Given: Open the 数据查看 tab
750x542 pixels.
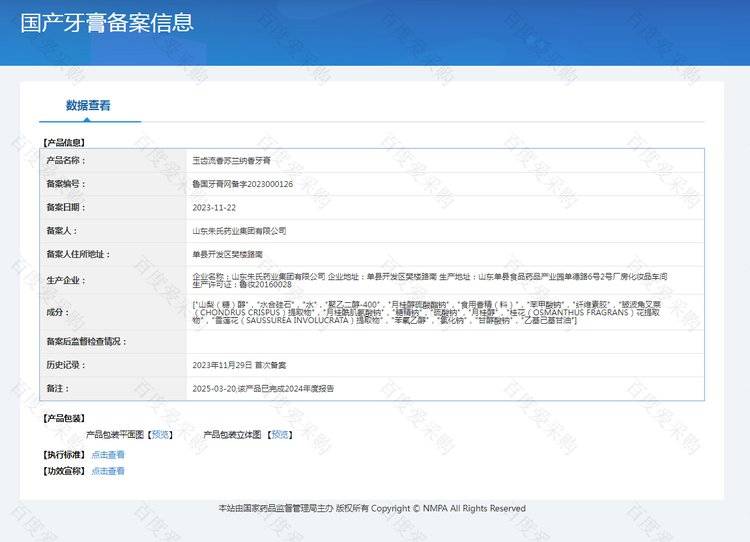Looking at the screenshot, I should pyautogui.click(x=89, y=105).
